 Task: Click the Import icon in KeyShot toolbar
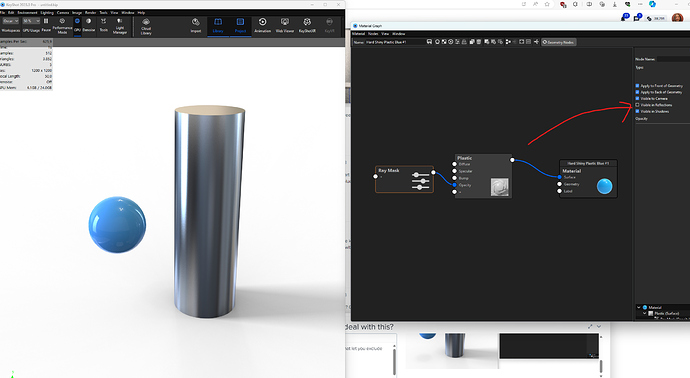pos(196,26)
